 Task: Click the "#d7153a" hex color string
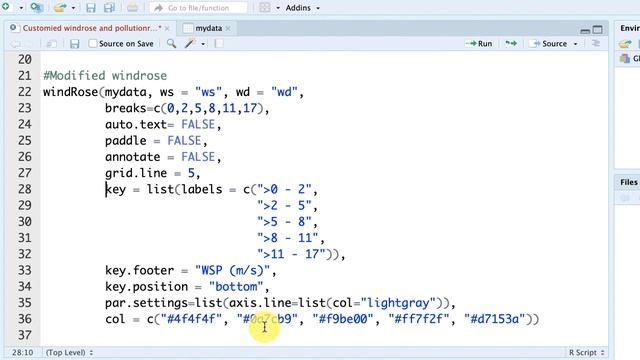click(x=495, y=319)
